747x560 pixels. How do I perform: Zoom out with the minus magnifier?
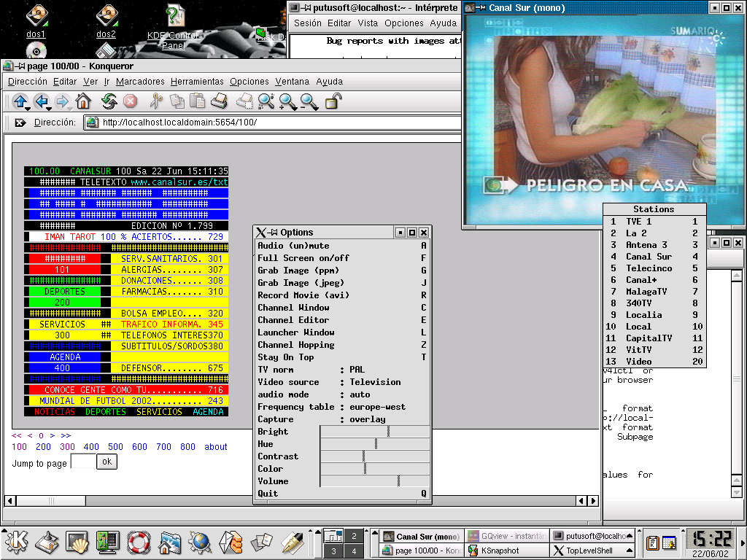(309, 101)
